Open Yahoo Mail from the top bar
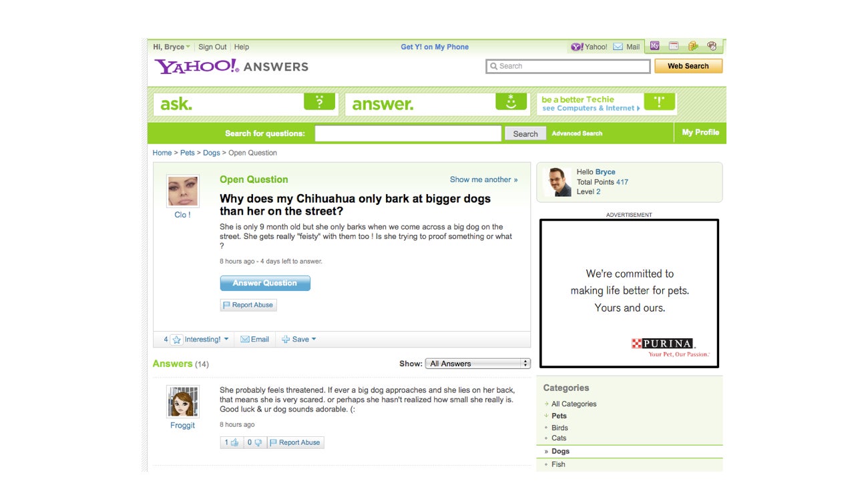Screen dimensions: 868x487 626,47
